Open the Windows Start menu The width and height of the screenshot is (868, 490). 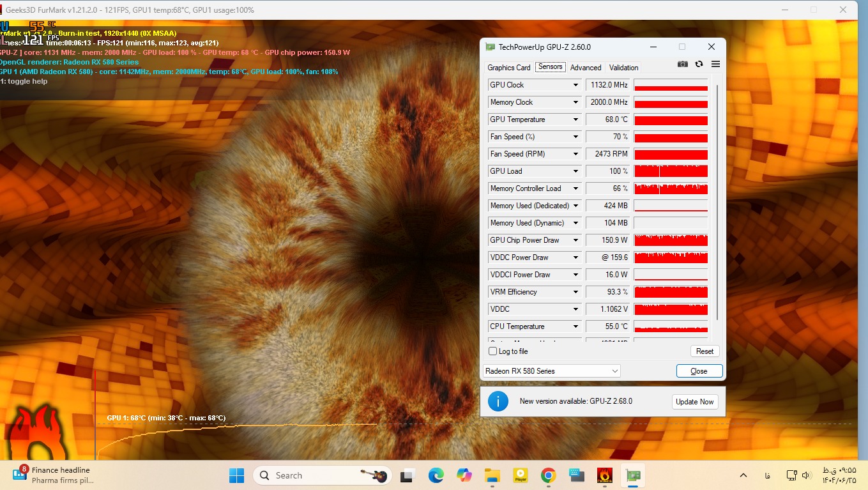(x=236, y=475)
